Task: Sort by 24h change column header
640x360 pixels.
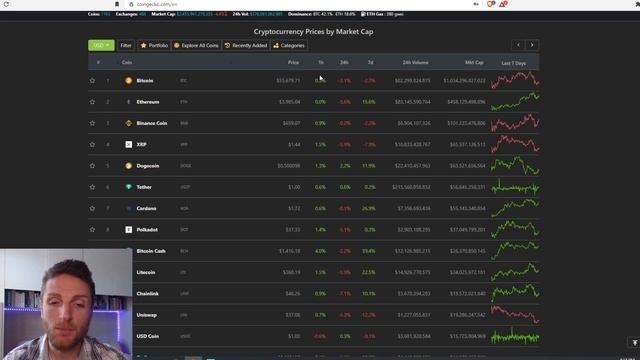Action: point(344,62)
